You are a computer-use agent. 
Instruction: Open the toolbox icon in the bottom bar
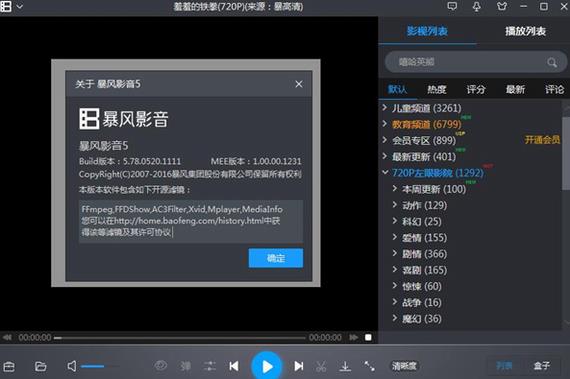click(x=9, y=366)
